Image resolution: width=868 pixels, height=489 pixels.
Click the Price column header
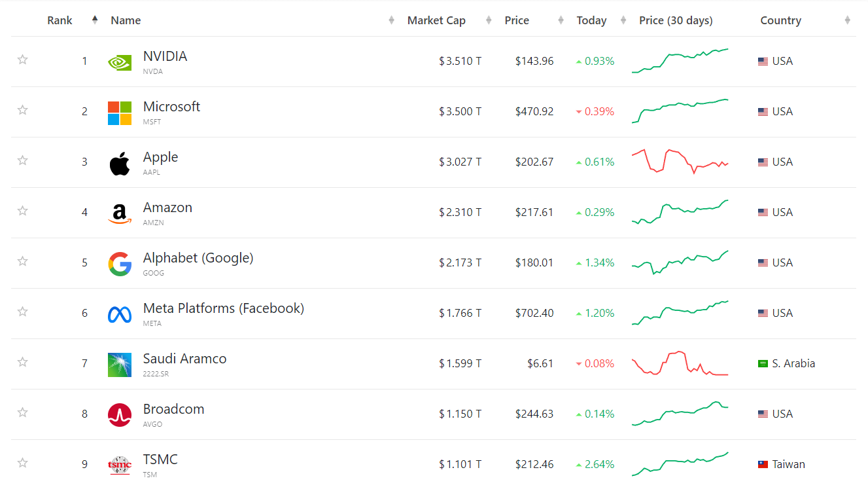tap(517, 20)
